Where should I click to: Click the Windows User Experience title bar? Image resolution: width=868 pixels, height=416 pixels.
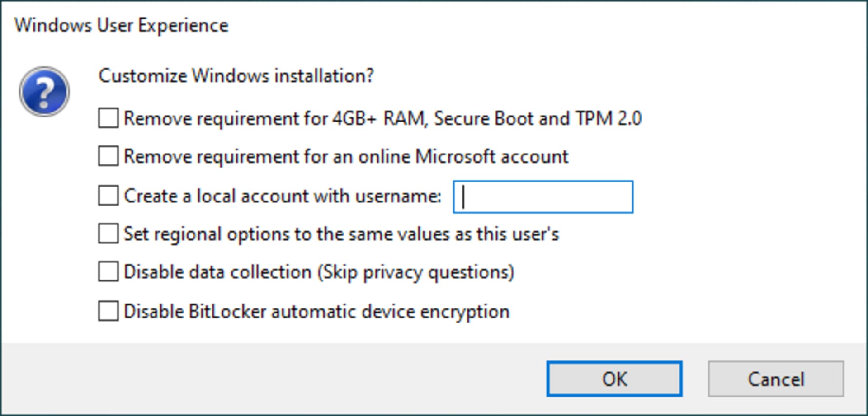tap(434, 25)
